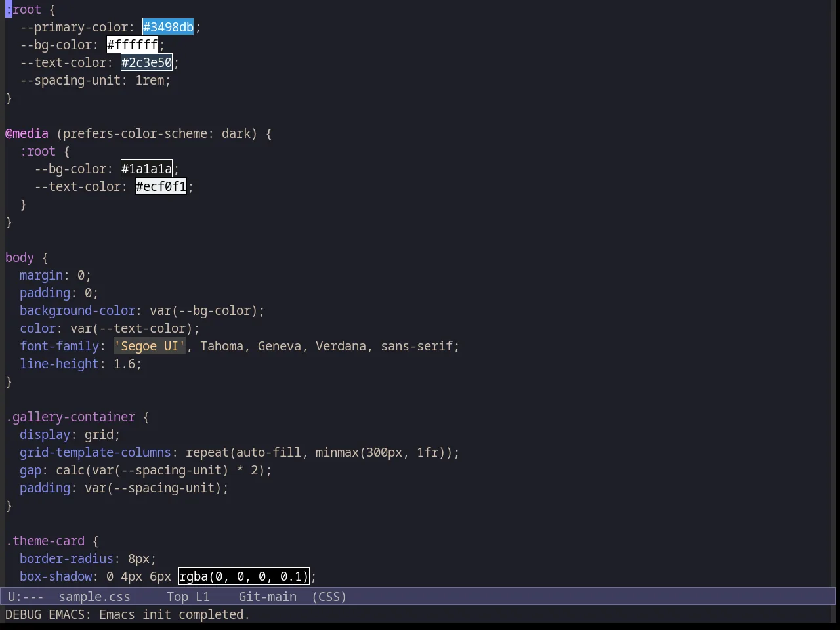Click the #ecf0f1 color value
Image resolution: width=840 pixels, height=630 pixels.
click(161, 186)
